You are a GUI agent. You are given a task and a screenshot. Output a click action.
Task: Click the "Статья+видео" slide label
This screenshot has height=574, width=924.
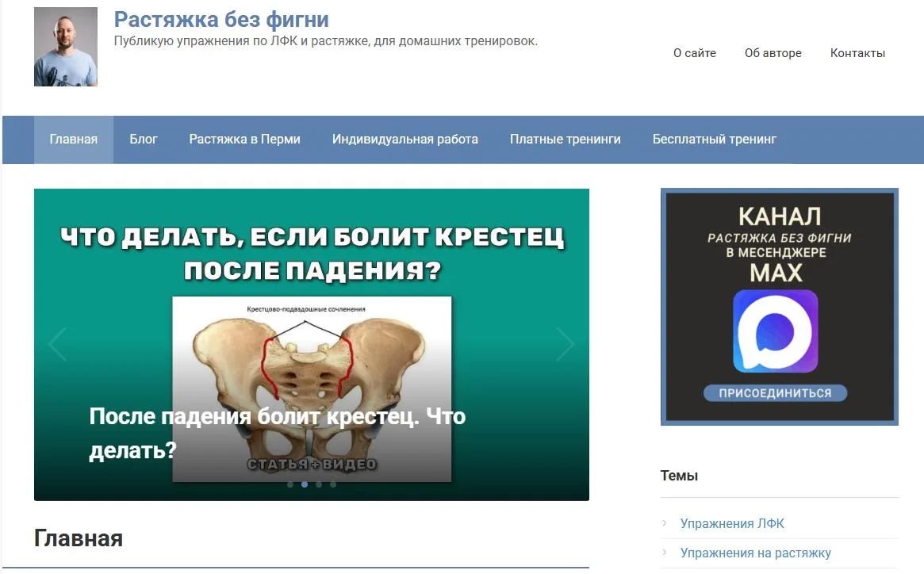pos(312,465)
